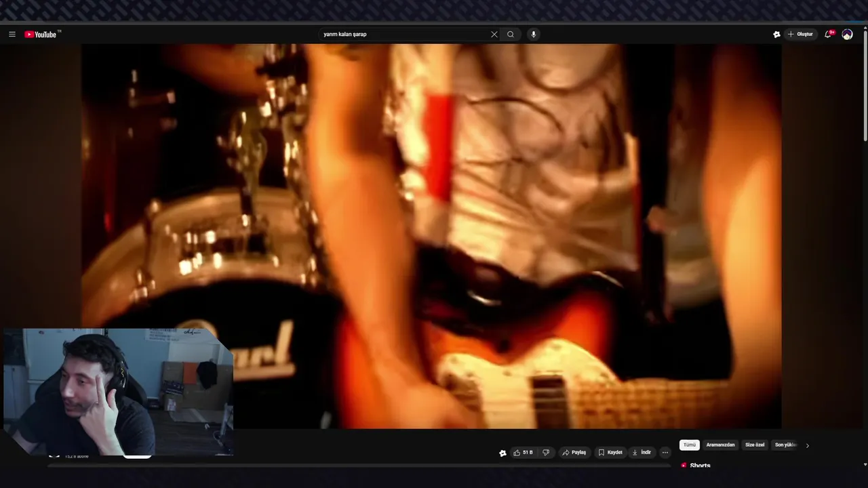Select the Son yüklenenler filter chip

pyautogui.click(x=785, y=445)
